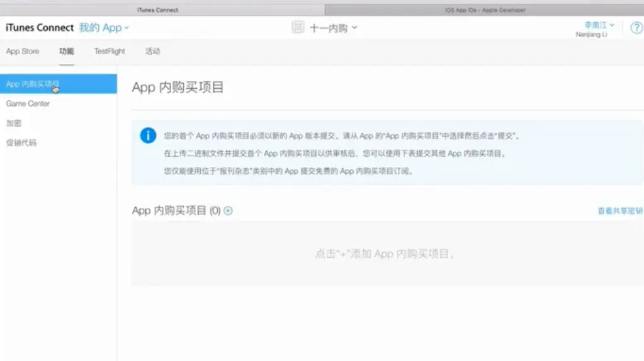
Task: Click the App 内购买项目 page heading
Action: (x=178, y=87)
